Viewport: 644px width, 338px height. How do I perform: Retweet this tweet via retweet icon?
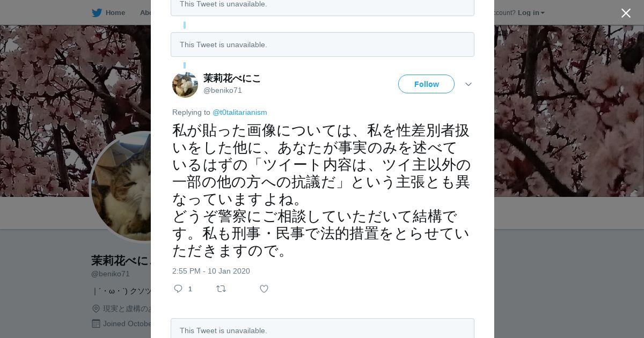coord(221,289)
